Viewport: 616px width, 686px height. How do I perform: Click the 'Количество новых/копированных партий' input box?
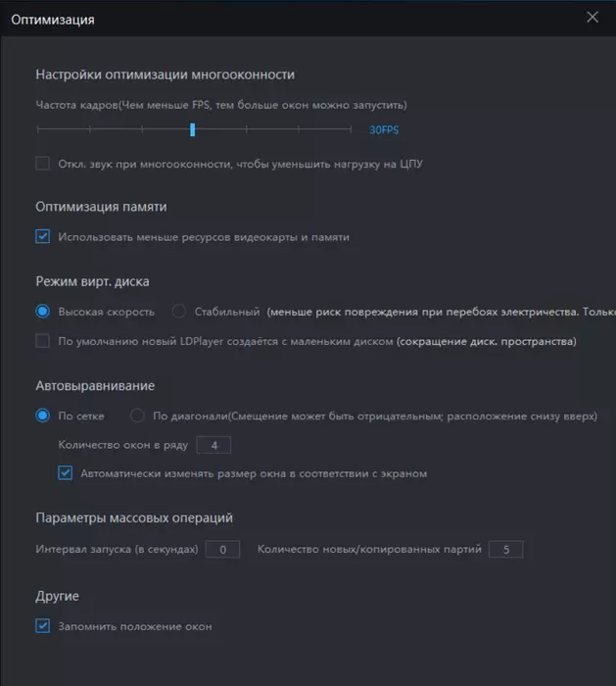click(x=505, y=549)
